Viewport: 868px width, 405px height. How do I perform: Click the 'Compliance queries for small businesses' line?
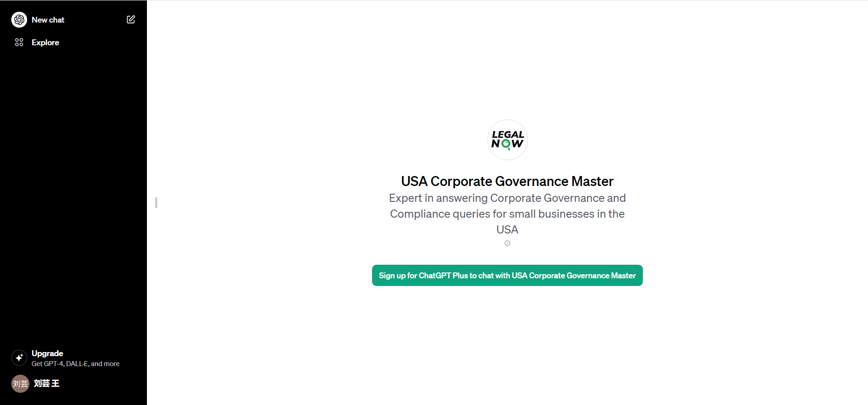point(507,214)
